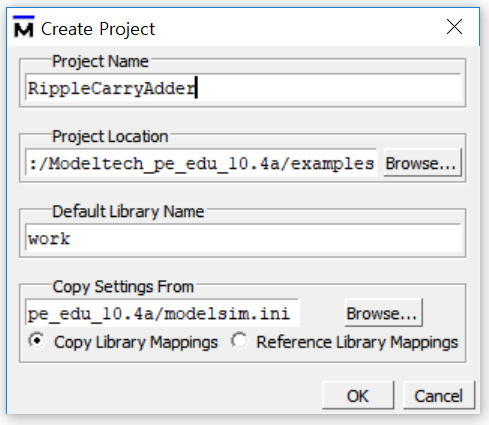Browse for a project location folder
This screenshot has height=425, width=489.
422,163
